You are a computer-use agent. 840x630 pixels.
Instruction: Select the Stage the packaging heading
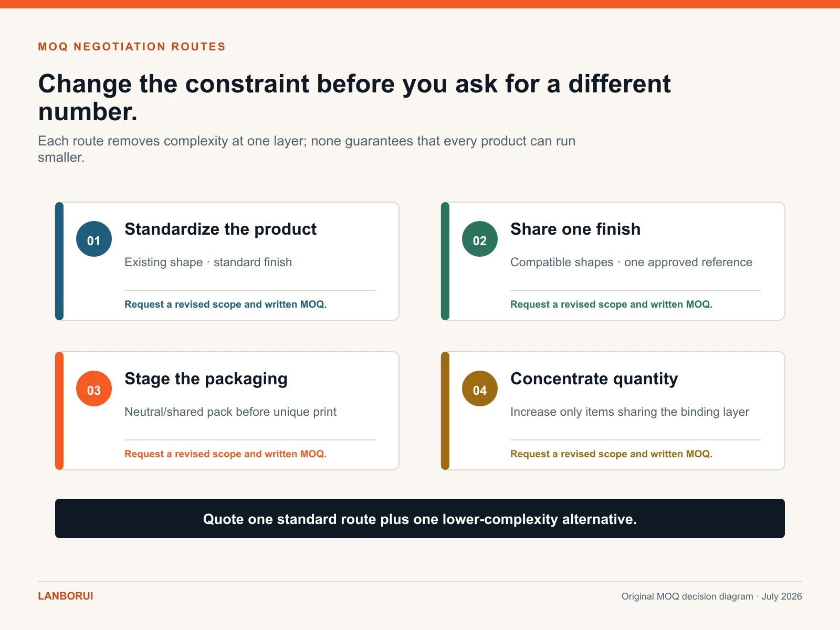(x=206, y=379)
